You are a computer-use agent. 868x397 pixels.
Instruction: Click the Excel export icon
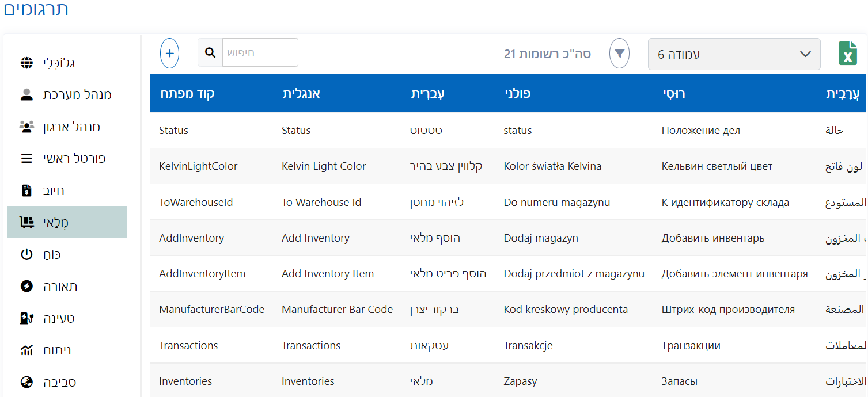coord(847,54)
